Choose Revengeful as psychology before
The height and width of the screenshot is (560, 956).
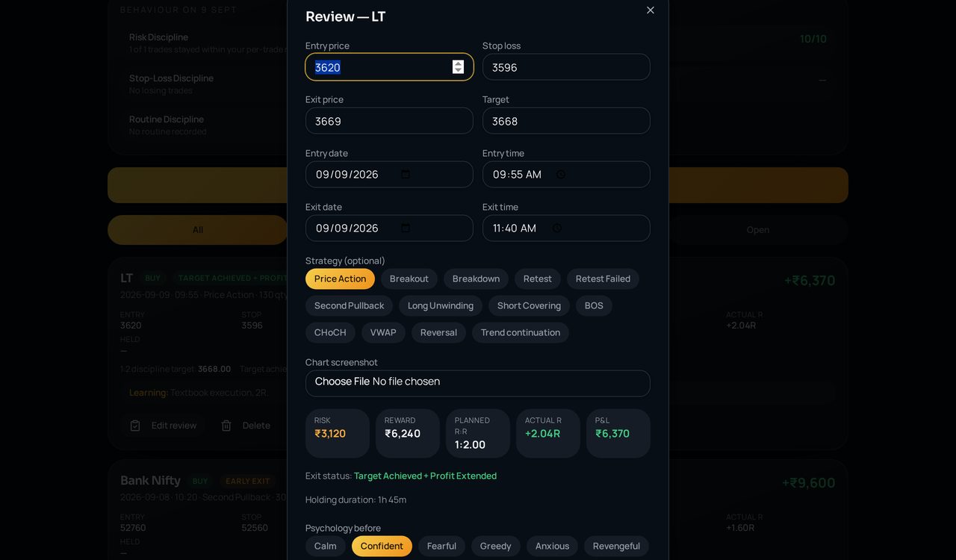(x=616, y=546)
